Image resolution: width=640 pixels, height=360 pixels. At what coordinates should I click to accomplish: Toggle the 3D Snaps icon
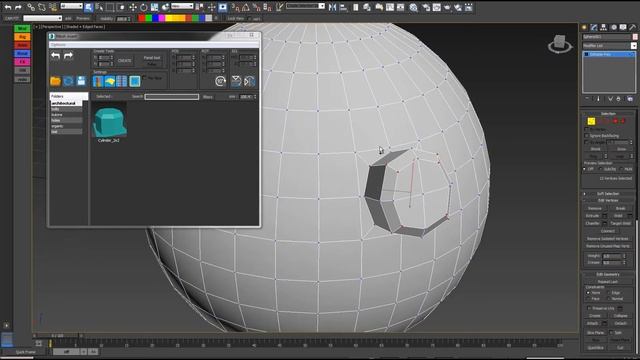[236, 7]
